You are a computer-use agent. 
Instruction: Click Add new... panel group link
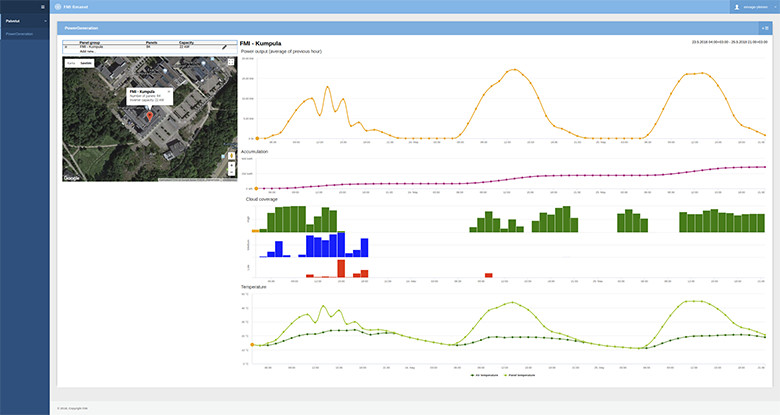click(x=85, y=52)
